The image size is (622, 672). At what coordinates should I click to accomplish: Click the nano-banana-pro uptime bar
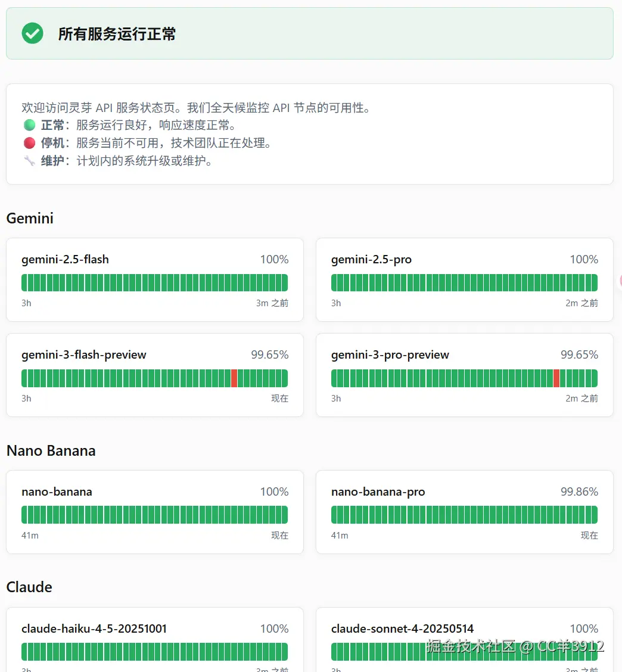pos(464,515)
